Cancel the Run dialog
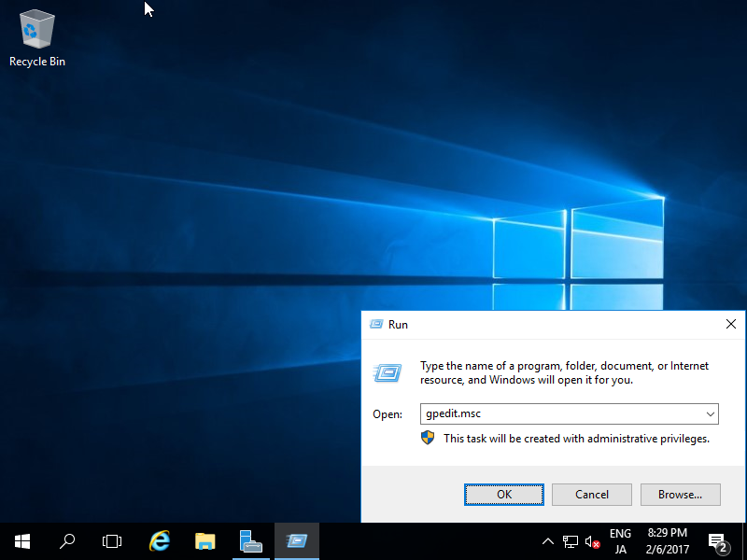 (x=591, y=494)
